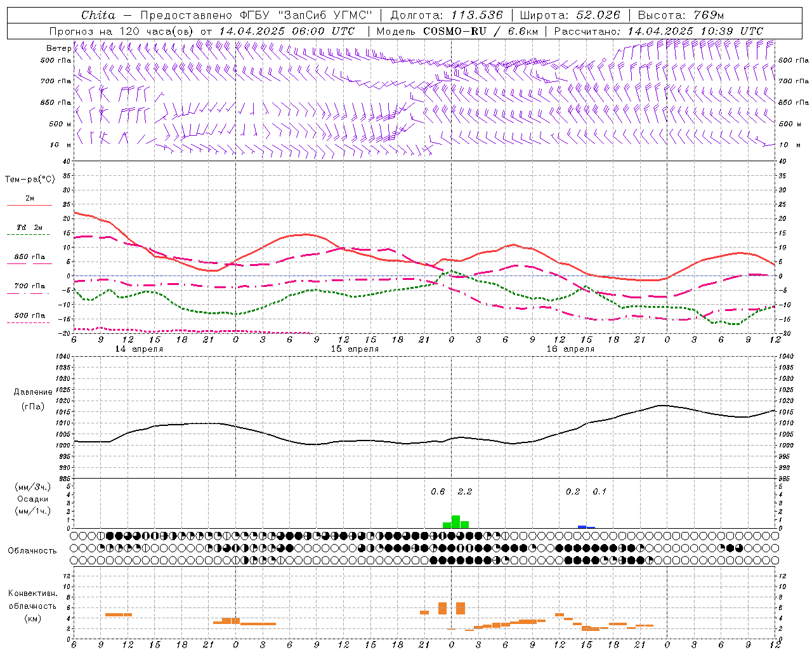Click the "10 м" label left of wind barbs
This screenshot has height=650, width=812.
click(x=61, y=145)
